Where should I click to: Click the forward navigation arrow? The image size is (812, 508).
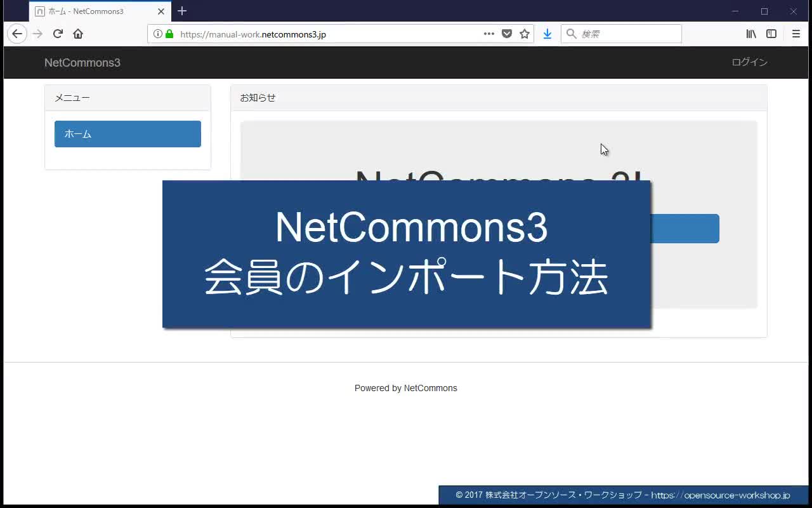coord(37,34)
